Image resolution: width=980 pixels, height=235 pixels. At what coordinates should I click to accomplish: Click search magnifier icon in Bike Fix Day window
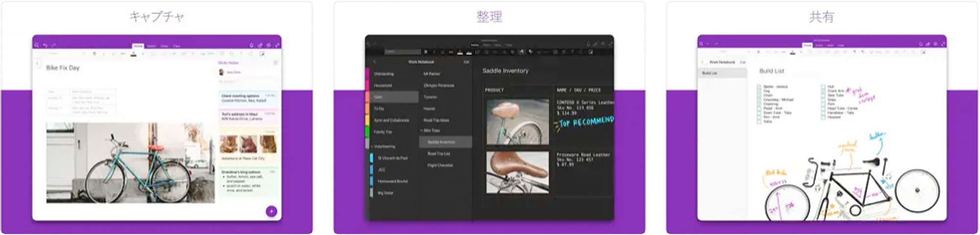[x=37, y=45]
